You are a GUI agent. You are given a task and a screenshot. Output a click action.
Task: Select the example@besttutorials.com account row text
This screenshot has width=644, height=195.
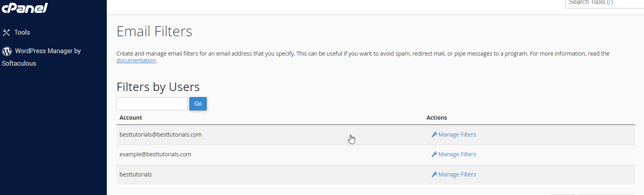pos(155,154)
